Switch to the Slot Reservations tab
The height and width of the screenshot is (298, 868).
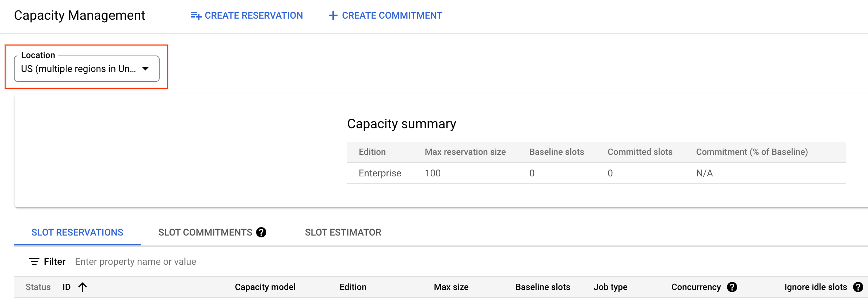pos(77,232)
